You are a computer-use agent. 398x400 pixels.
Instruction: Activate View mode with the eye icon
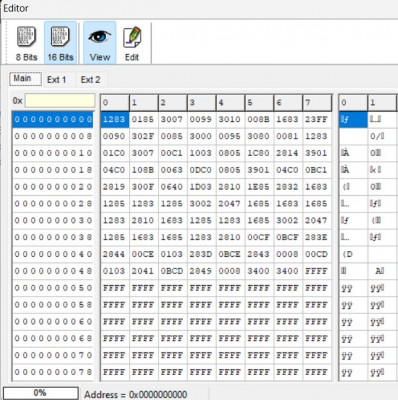click(x=100, y=43)
